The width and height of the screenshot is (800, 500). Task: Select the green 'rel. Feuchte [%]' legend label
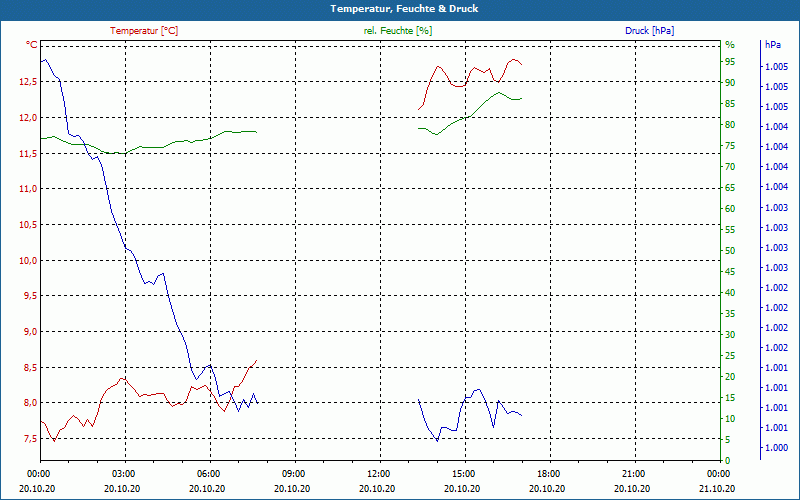(398, 31)
